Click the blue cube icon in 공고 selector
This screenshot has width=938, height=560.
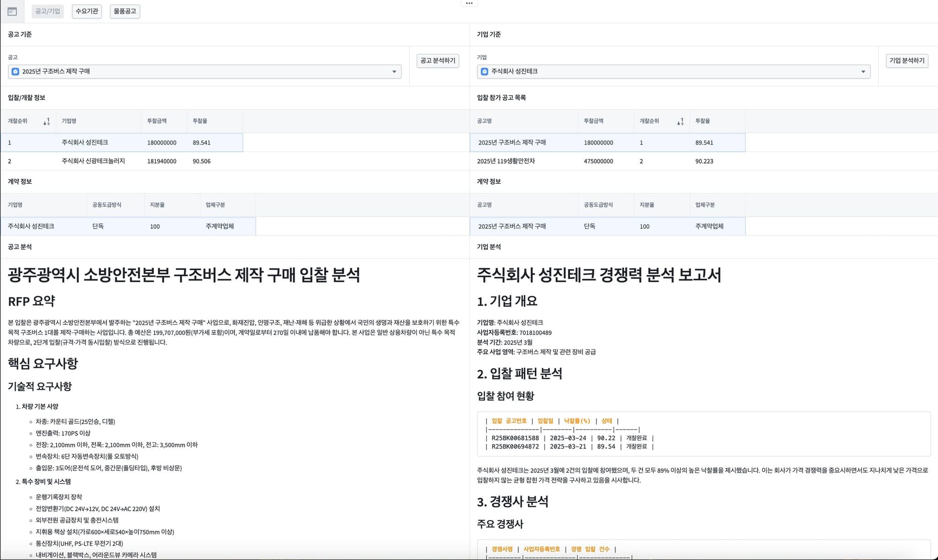[x=15, y=72]
